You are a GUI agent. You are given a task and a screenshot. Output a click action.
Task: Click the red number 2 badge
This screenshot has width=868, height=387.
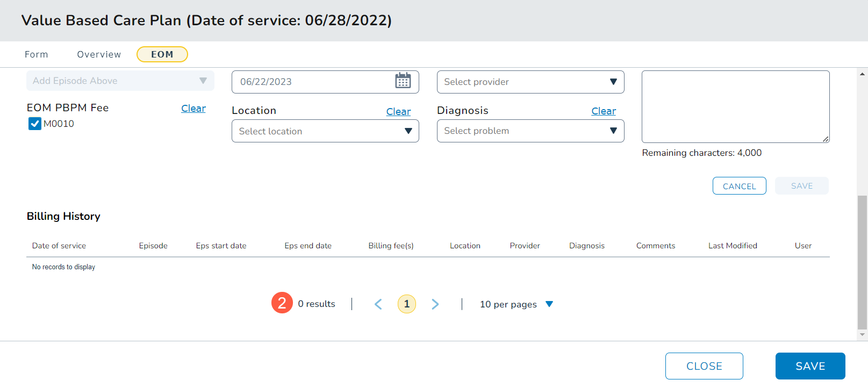(x=282, y=303)
